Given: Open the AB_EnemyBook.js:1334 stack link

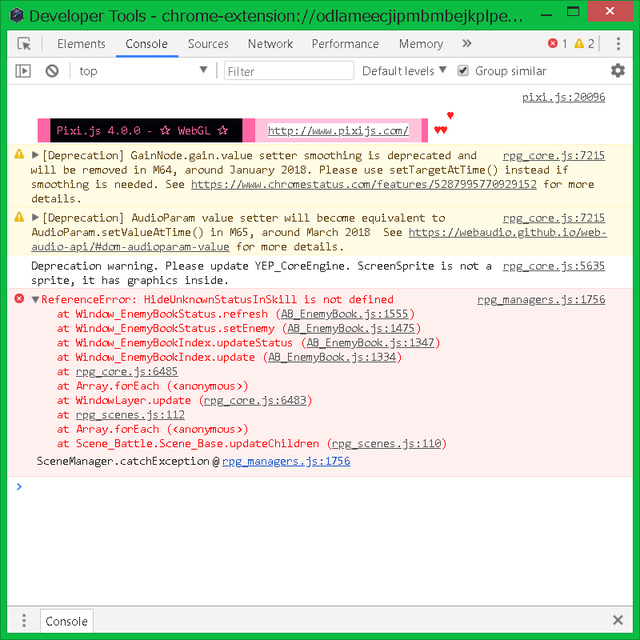Looking at the screenshot, I should (332, 357).
